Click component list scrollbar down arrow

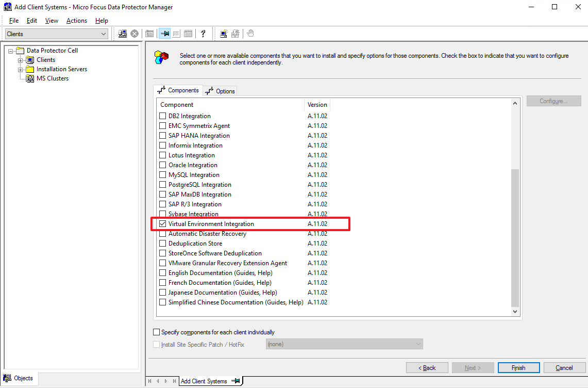515,311
